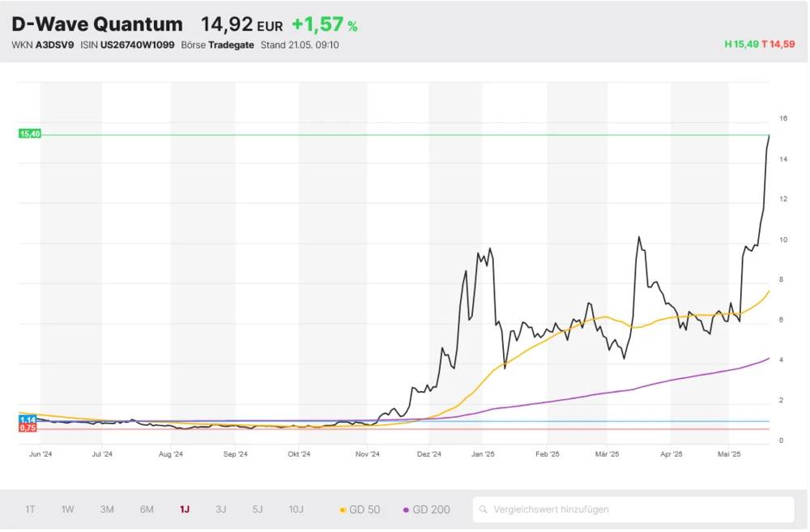Select the 1W time range
The image size is (810, 532).
[68, 510]
